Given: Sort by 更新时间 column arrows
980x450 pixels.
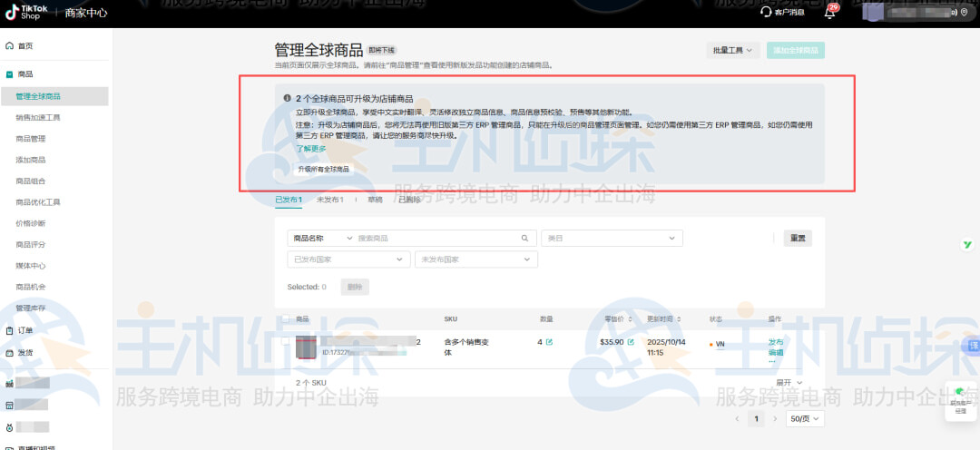Looking at the screenshot, I should [x=678, y=318].
